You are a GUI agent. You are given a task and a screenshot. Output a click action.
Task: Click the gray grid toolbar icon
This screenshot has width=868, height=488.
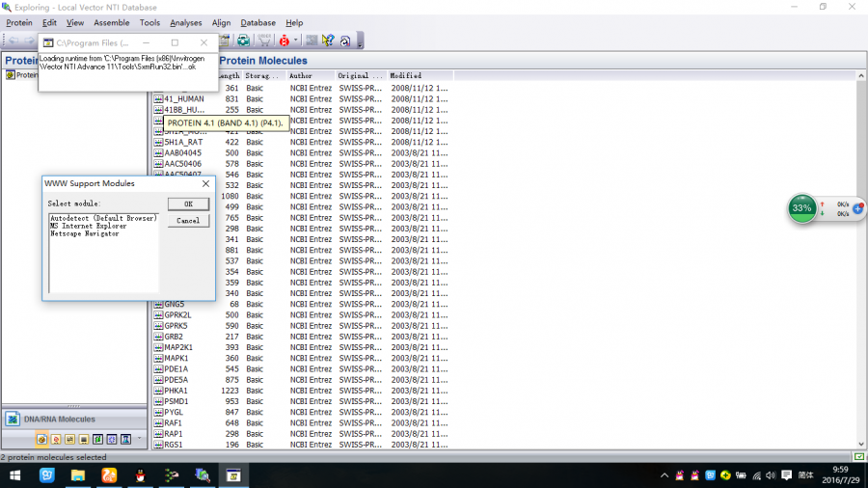click(312, 41)
